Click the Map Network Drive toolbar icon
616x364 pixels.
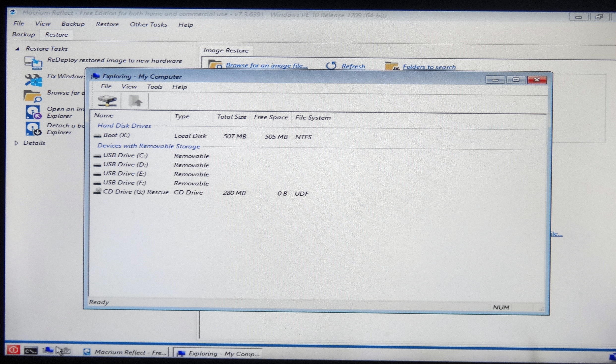click(x=107, y=101)
